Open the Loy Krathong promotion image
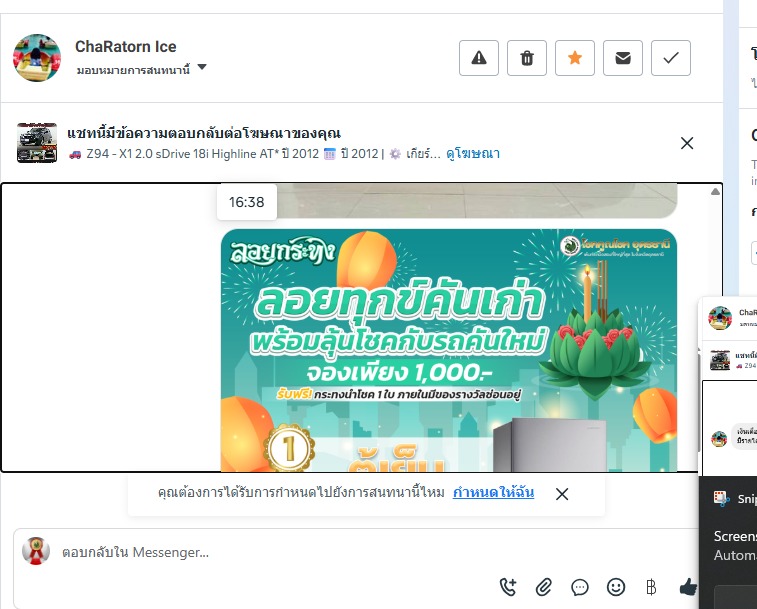Screen dimensions: 757x609 click(x=449, y=350)
